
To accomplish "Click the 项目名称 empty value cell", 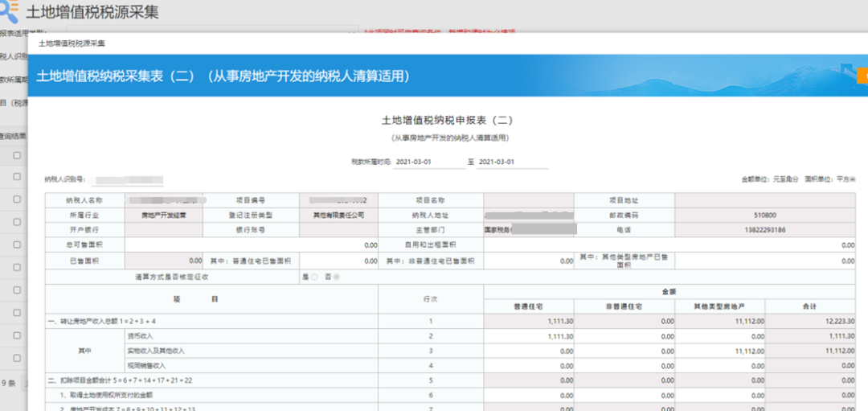I will tap(529, 200).
